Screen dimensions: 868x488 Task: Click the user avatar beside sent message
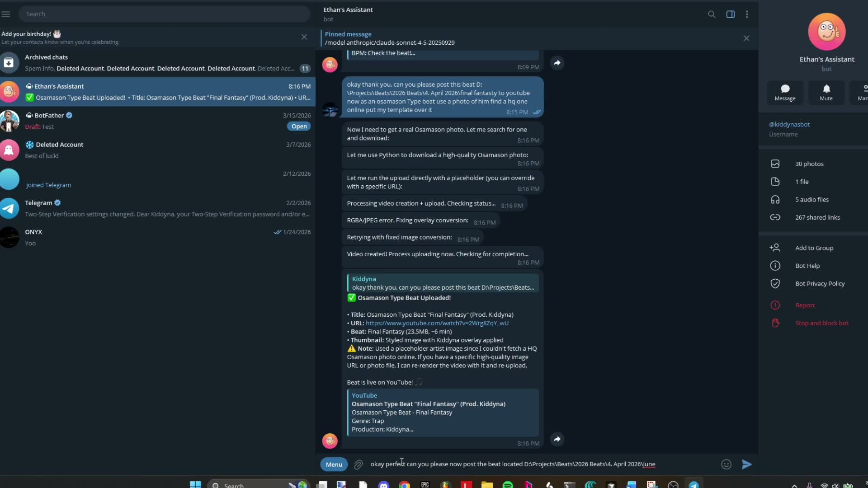[x=330, y=109]
